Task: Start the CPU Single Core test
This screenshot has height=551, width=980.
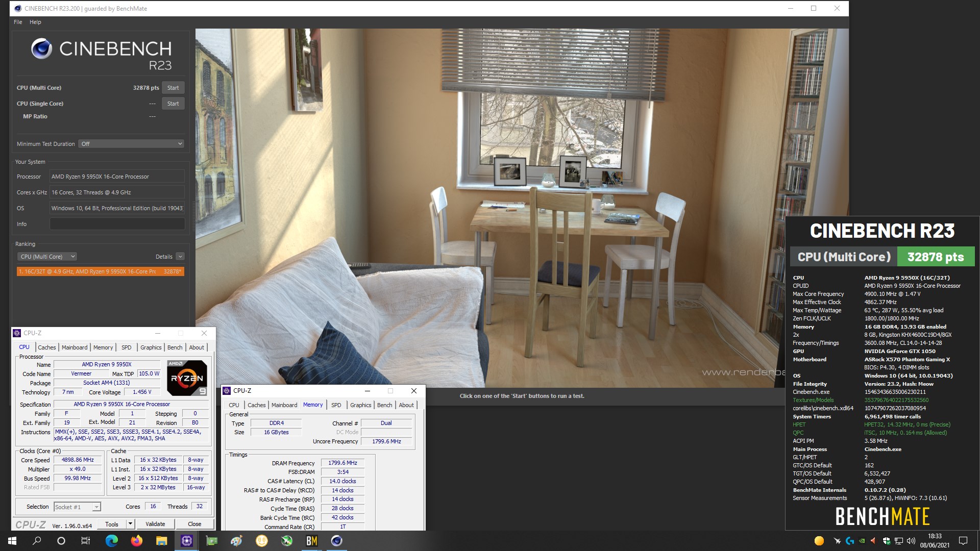Action: pos(173,104)
